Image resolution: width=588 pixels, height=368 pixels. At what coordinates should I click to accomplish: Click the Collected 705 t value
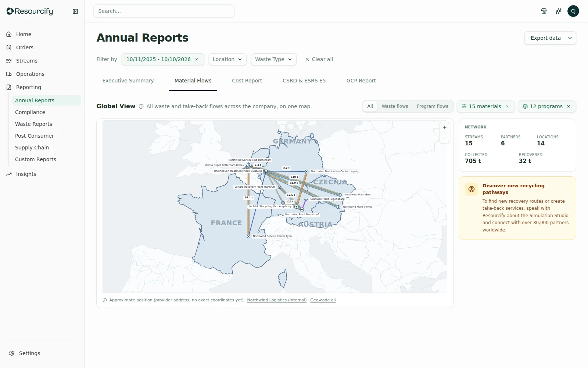point(473,161)
